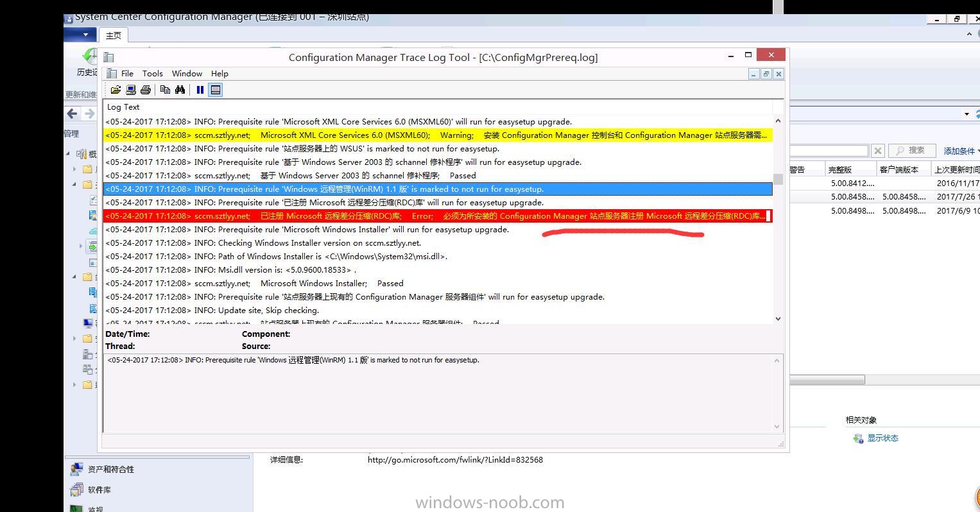Select the green arrow node icon in tree

click(x=92, y=246)
